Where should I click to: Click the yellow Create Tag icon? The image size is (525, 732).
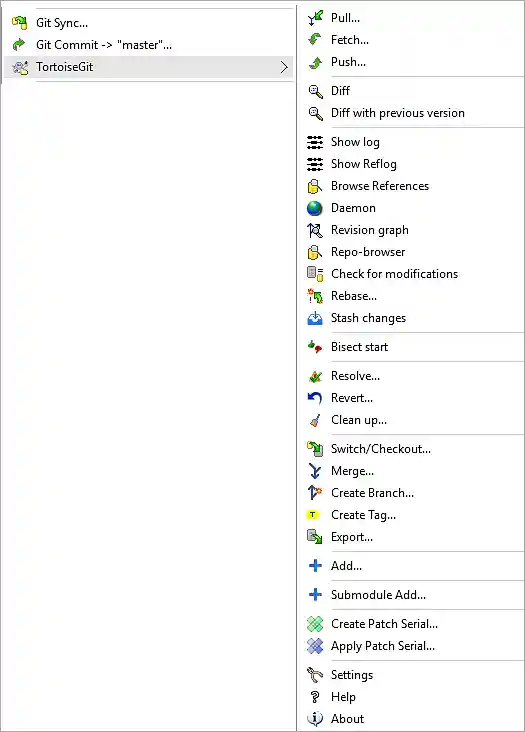tap(313, 515)
